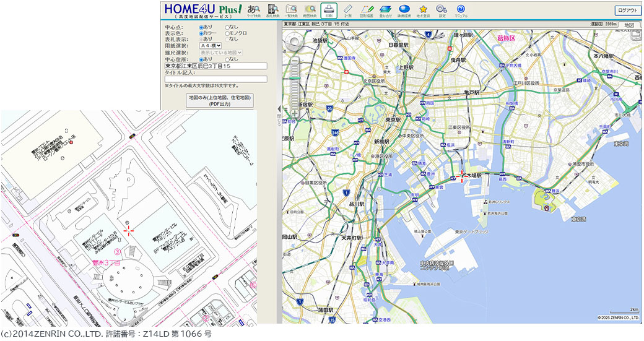Activate the 計測 measurement ruler tool
The height and width of the screenshot is (341, 644).
pyautogui.click(x=348, y=11)
